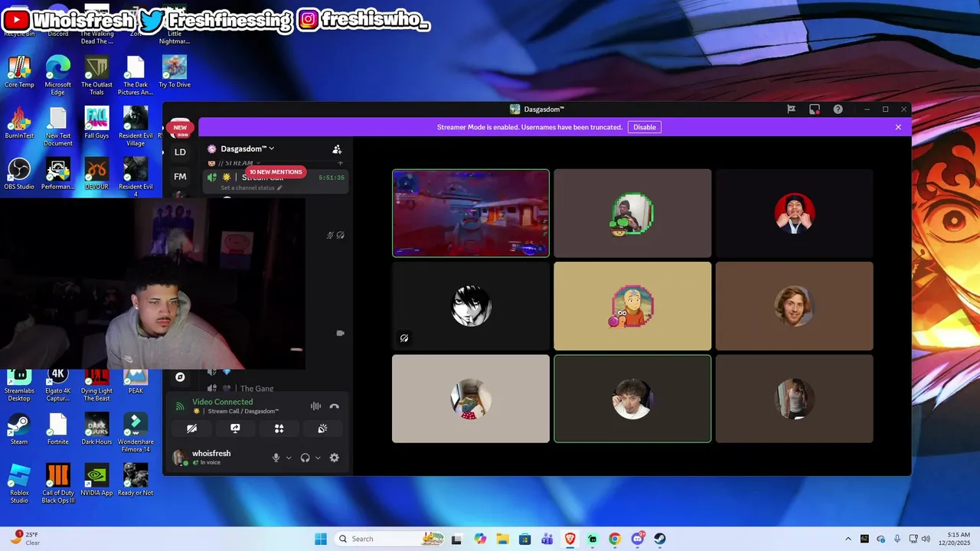Viewport: 980px width, 551px height.
Task: Open the soundboard icon
Action: (322, 429)
